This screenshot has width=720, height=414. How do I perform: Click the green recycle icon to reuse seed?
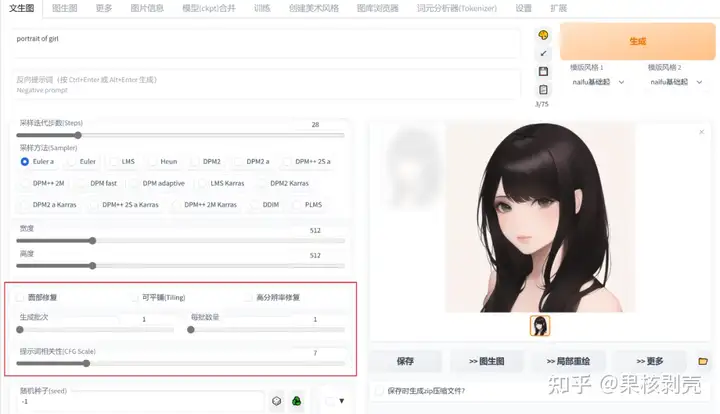pos(297,401)
